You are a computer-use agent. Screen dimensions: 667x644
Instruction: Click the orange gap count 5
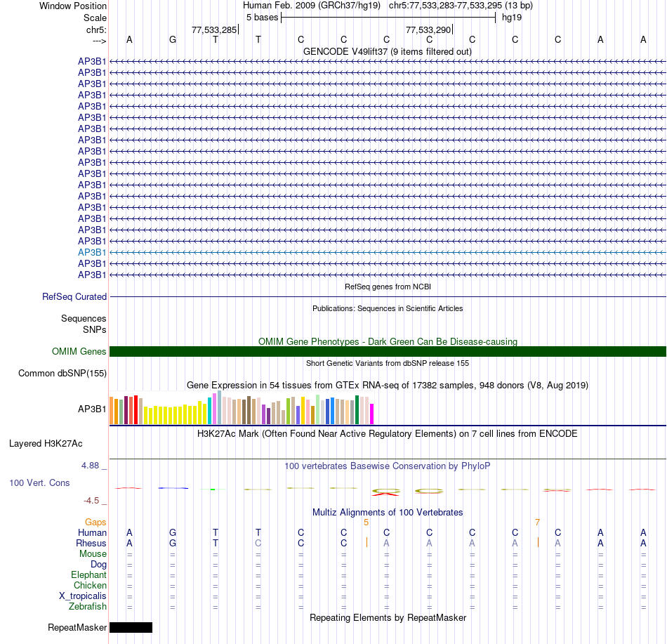click(366, 522)
